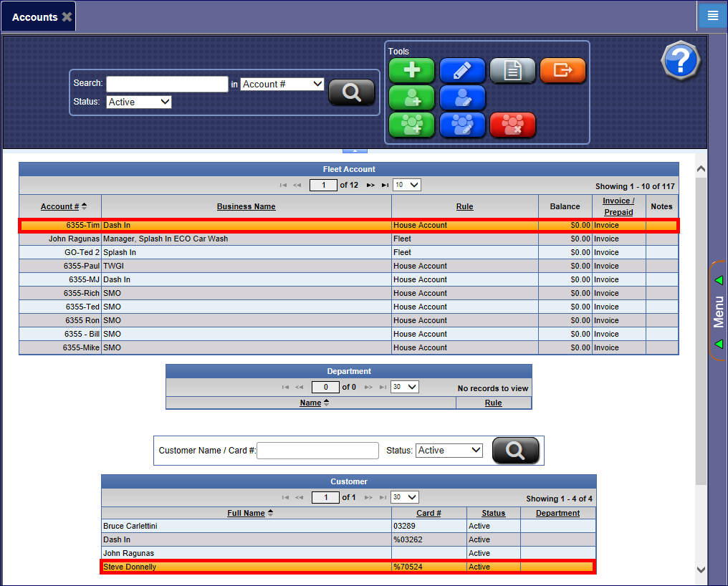Click the red delete group button
The height and width of the screenshot is (586, 728).
(512, 125)
